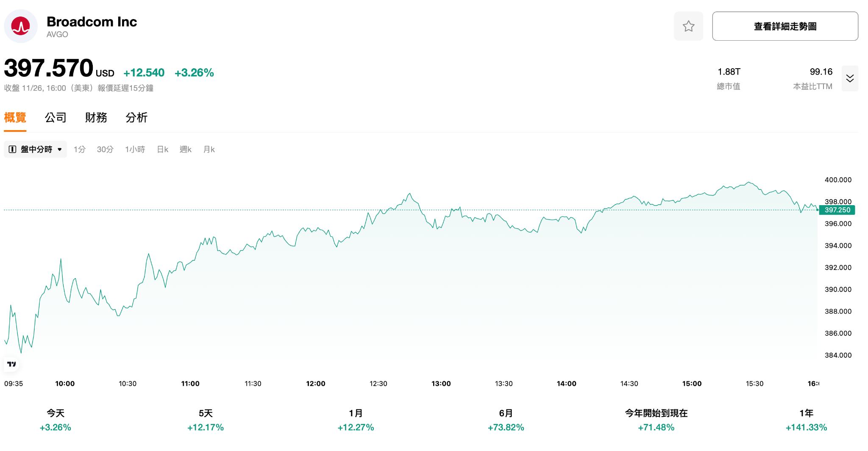Viewport: 868px width, 451px height.
Task: Click the TradingView logo on chart
Action: pos(12,364)
